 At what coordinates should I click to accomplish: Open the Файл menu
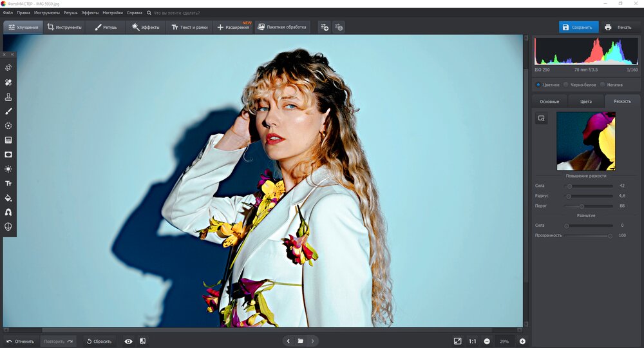click(x=8, y=12)
